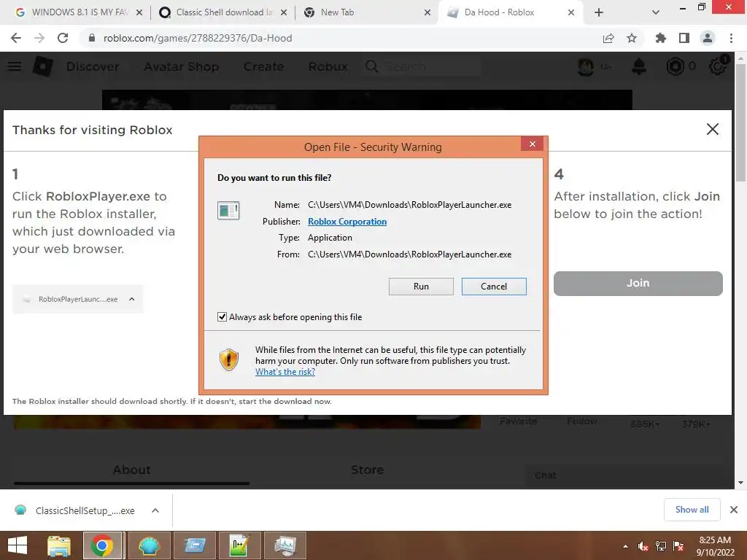Open the Roblox Corporation publisher link
The width and height of the screenshot is (747, 560).
347,222
